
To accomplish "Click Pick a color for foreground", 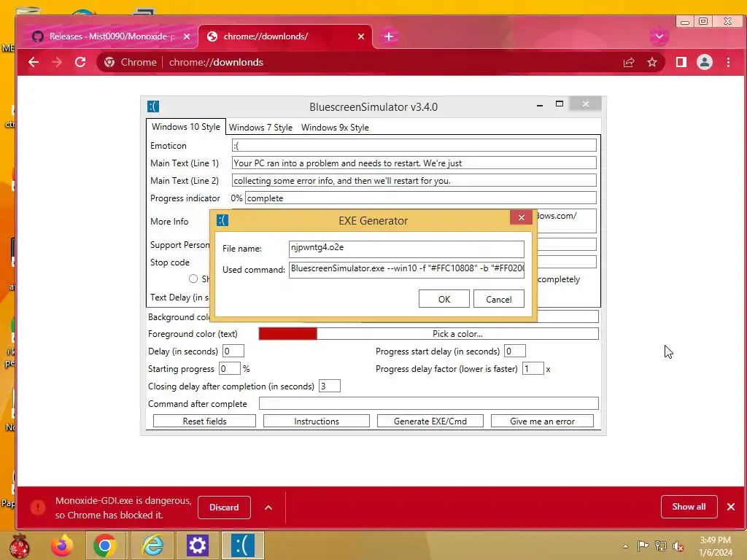I will [457, 334].
